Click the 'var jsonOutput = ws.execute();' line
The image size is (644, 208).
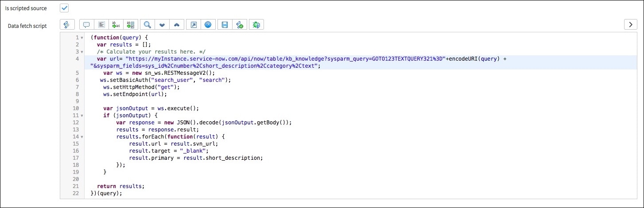point(151,108)
